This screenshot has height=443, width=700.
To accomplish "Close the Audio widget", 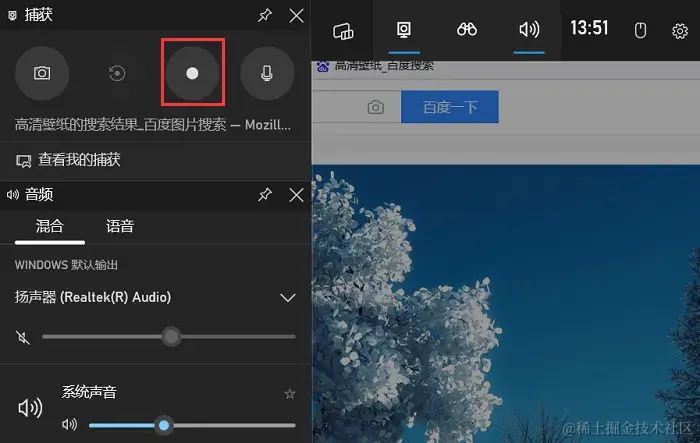I will [296, 195].
